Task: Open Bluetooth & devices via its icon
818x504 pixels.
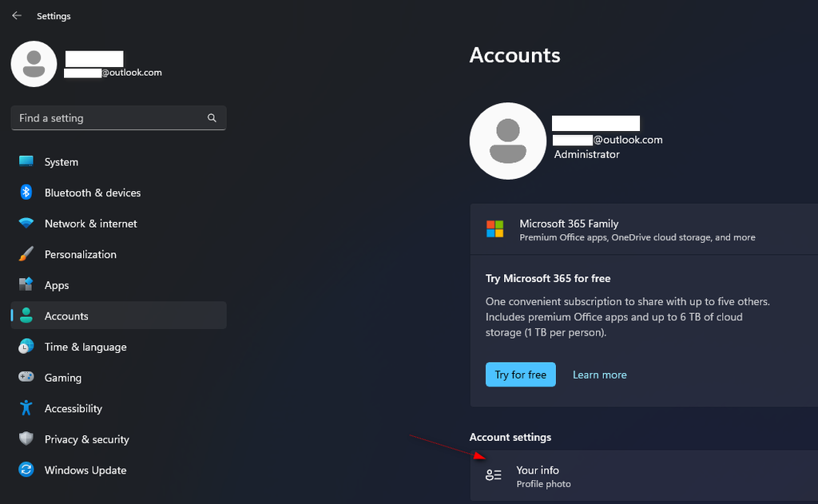Action: [x=26, y=192]
